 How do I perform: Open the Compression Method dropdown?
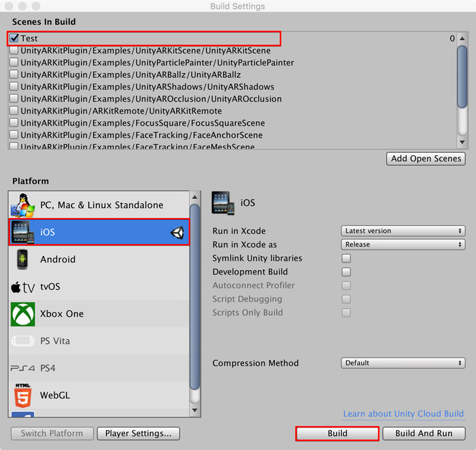(x=403, y=363)
